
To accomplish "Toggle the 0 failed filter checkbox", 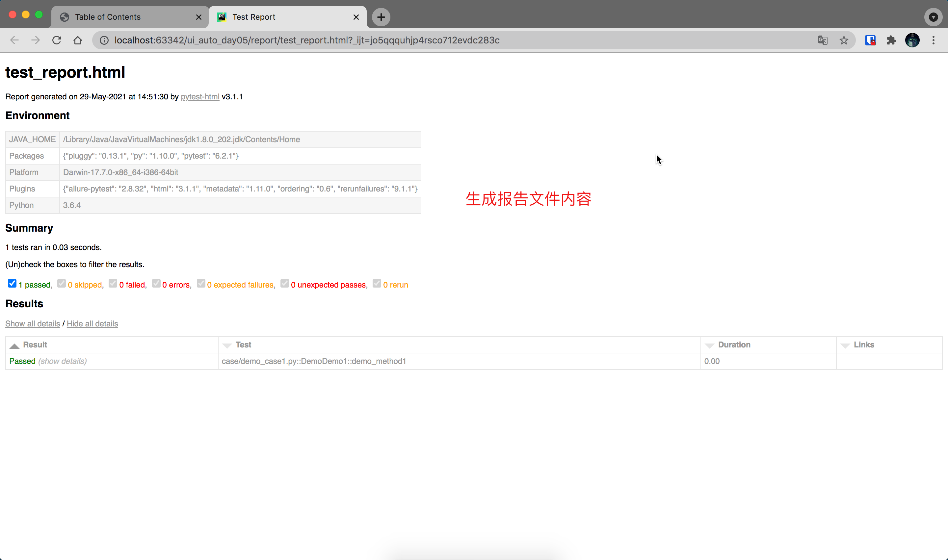I will pos(113,283).
